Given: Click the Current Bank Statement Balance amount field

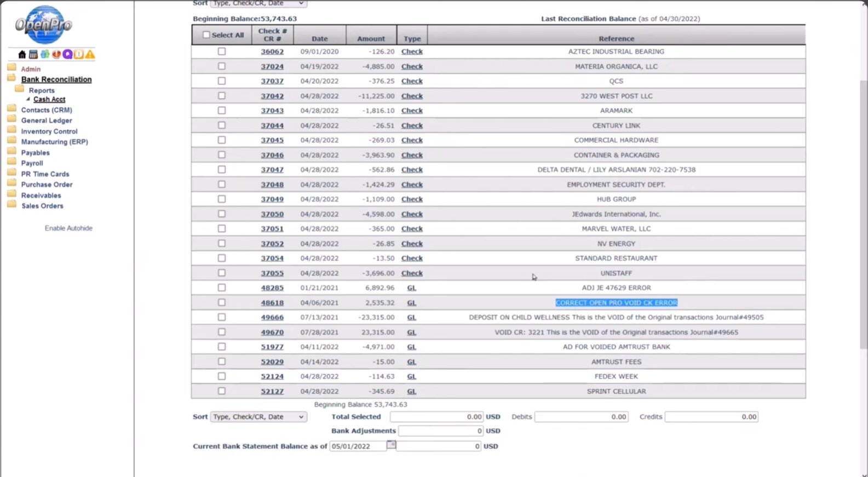Looking at the screenshot, I should point(439,446).
